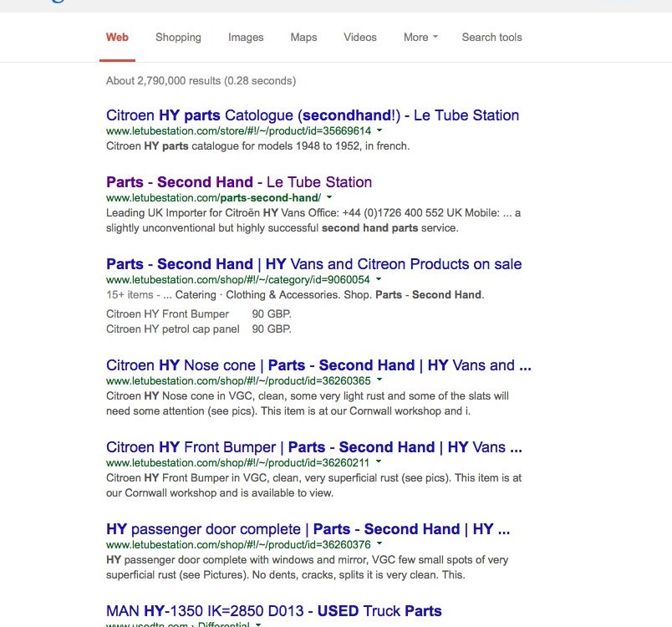Click the Nose cone in VGC description snippet

tap(308, 403)
